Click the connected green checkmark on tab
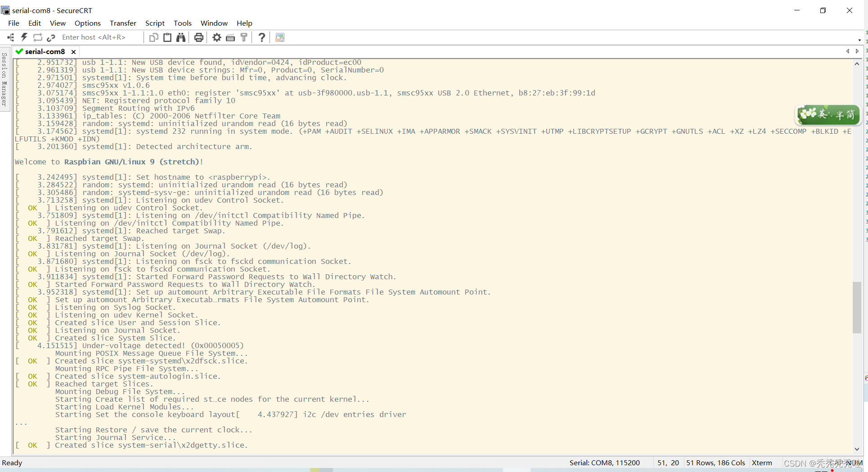868x472 pixels. [x=19, y=51]
